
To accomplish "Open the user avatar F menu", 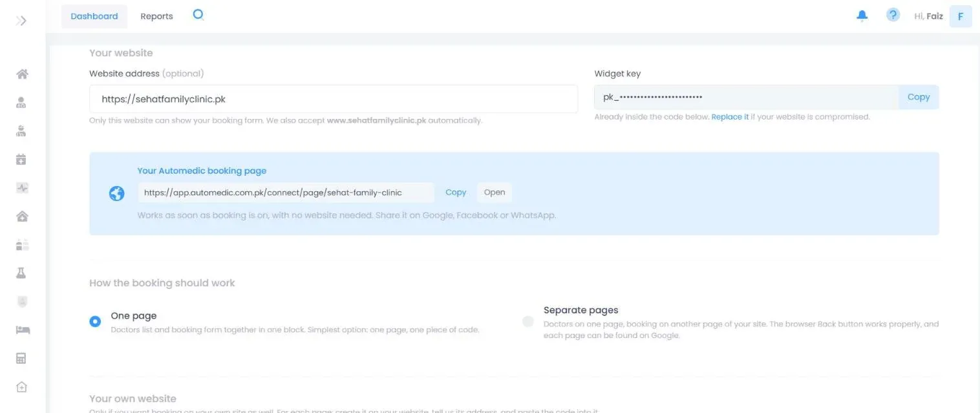I will [961, 16].
